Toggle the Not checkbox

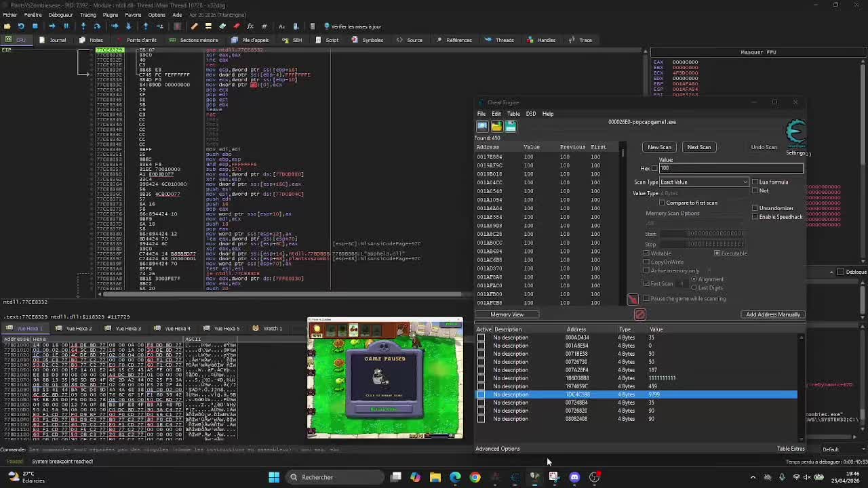point(755,190)
